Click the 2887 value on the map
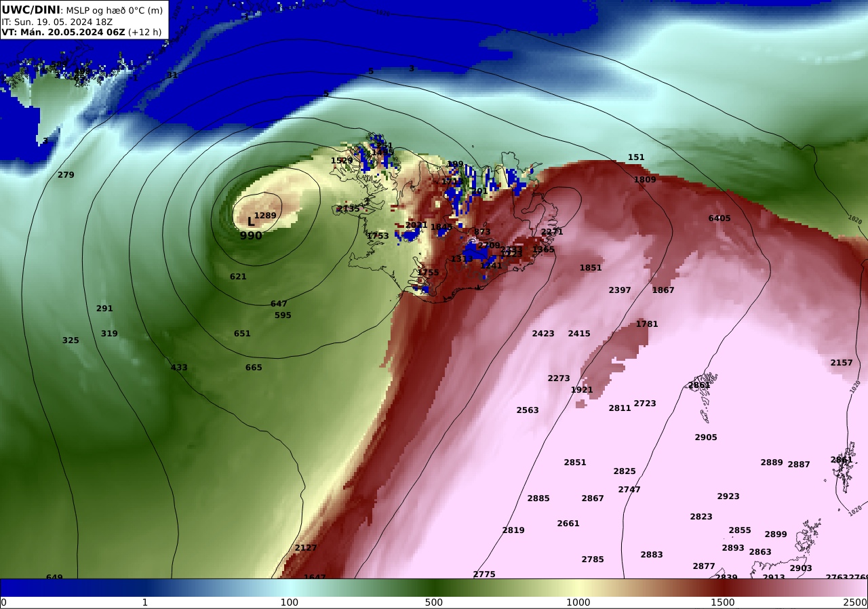Image resolution: width=868 pixels, height=609 pixels. click(799, 465)
